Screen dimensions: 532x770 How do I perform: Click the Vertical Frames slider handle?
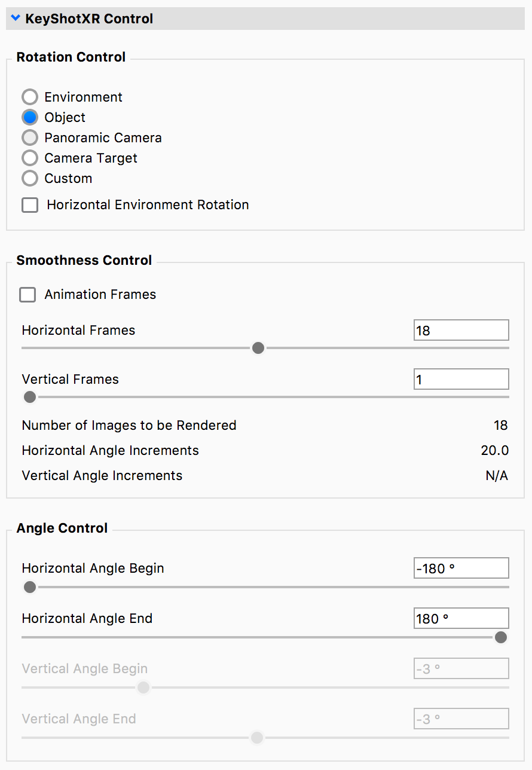click(x=29, y=397)
